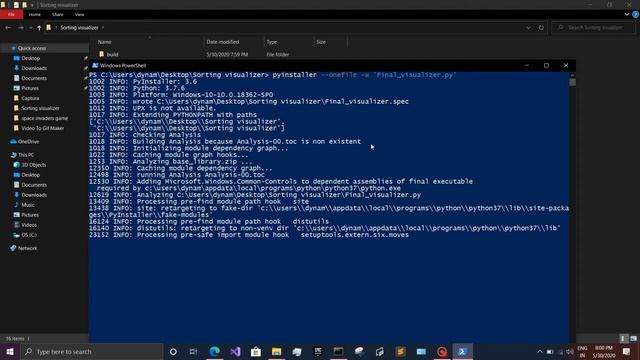
Task: Open the Captura folder in sidebar
Action: tap(30, 98)
